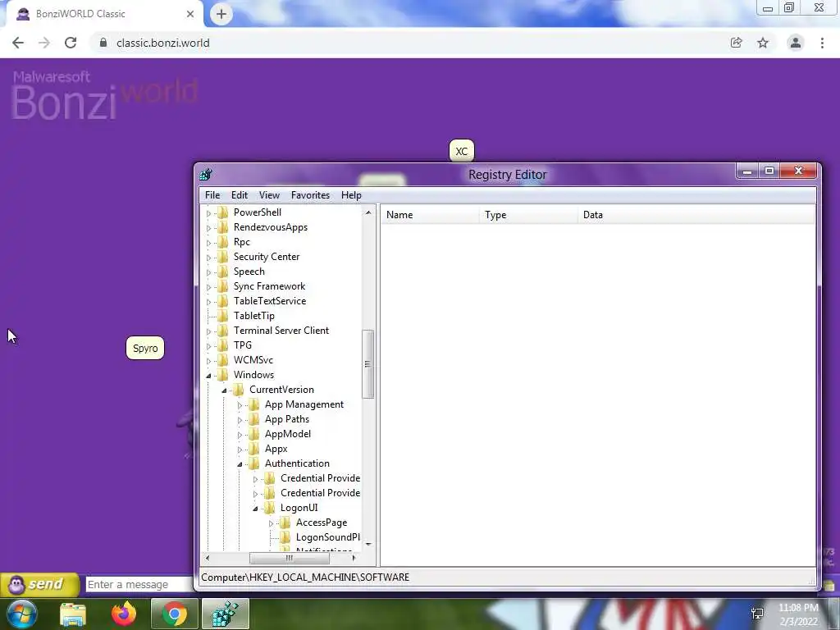Select the TPG folder icon
This screenshot has height=630, width=840.
point(223,345)
